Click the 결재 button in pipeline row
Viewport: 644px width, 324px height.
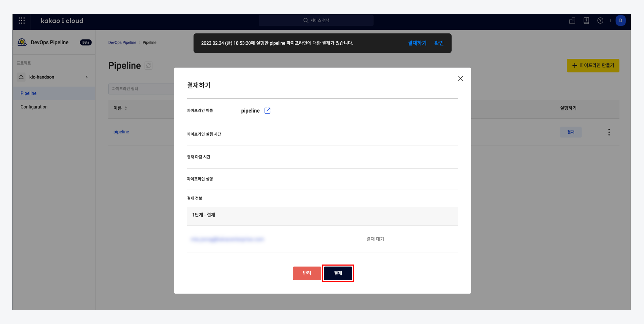[x=571, y=132]
